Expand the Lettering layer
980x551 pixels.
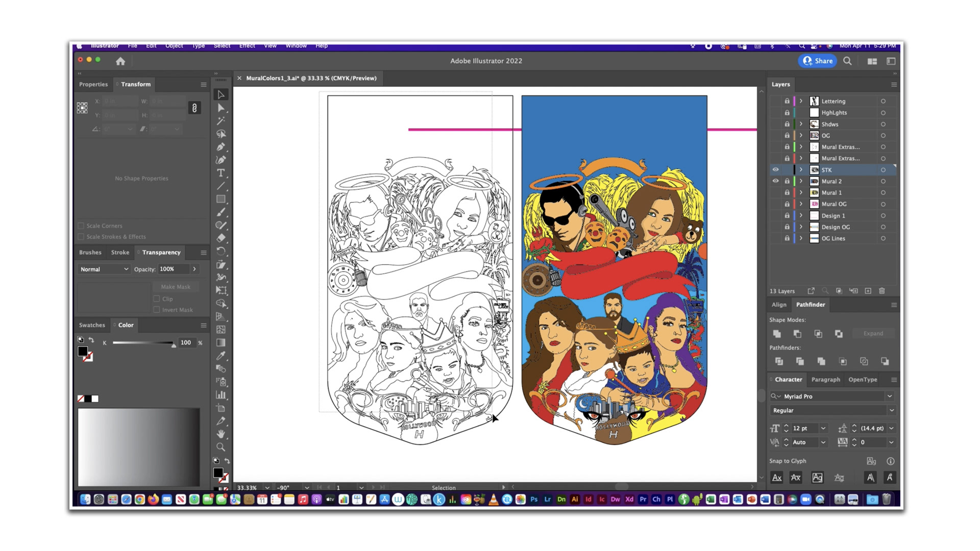pyautogui.click(x=801, y=101)
